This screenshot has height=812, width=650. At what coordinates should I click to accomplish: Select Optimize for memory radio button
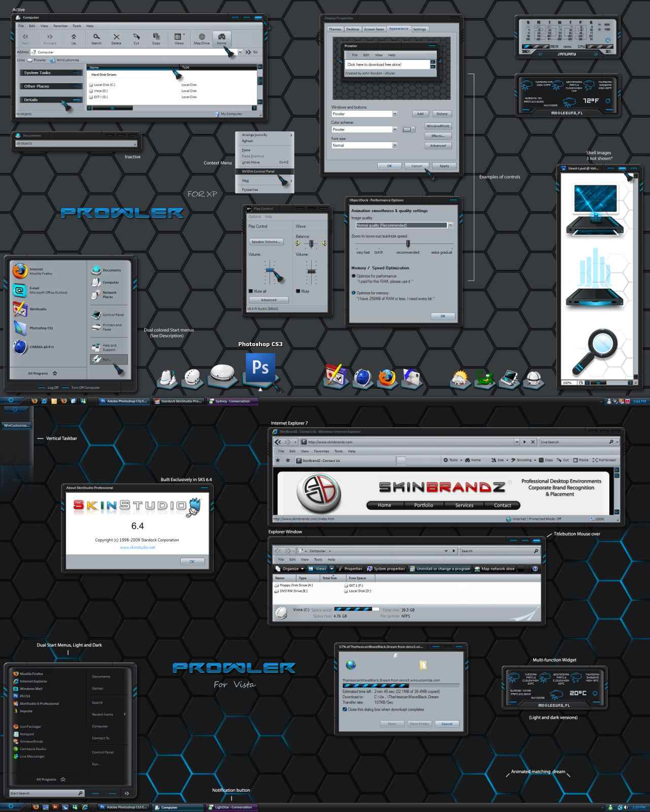pyautogui.click(x=353, y=293)
